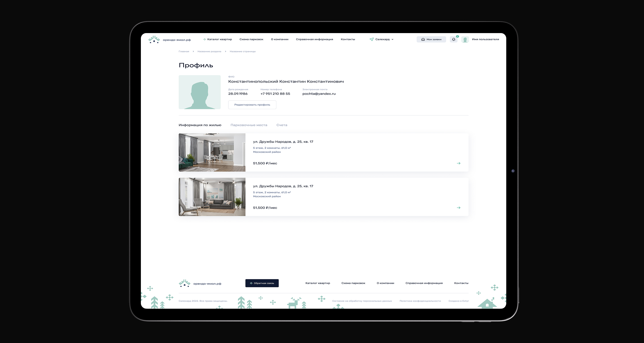
Task: Open the notifications bell icon
Action: 453,39
